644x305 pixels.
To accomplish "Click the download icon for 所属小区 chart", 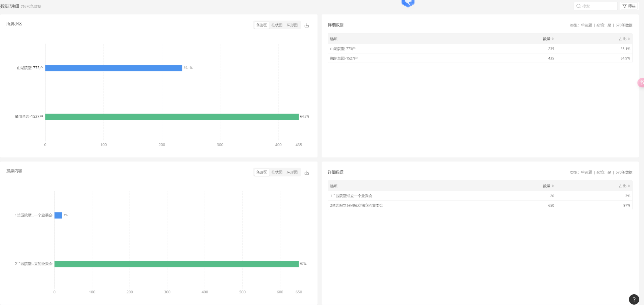I will click(307, 25).
